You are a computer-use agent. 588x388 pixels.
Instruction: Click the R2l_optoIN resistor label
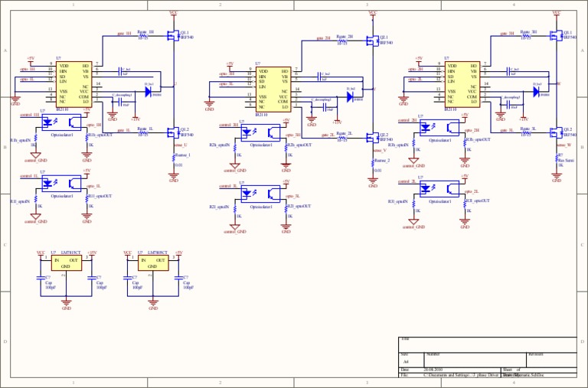coord(220,207)
